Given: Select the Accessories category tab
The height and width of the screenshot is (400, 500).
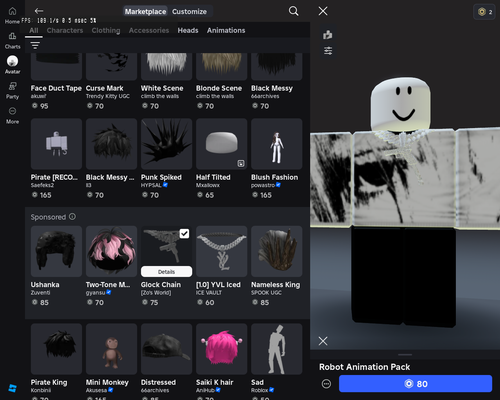Looking at the screenshot, I should pos(149,30).
